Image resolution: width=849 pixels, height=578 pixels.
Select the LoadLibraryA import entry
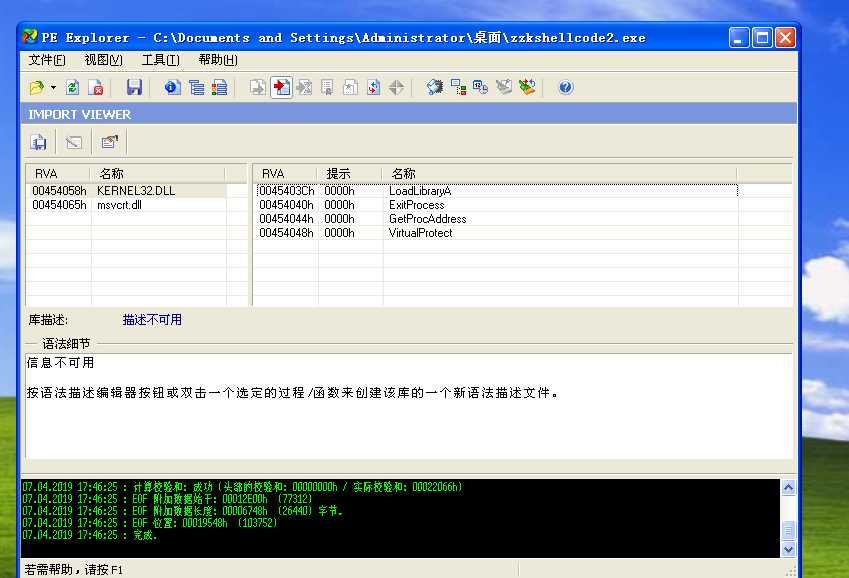[497, 191]
